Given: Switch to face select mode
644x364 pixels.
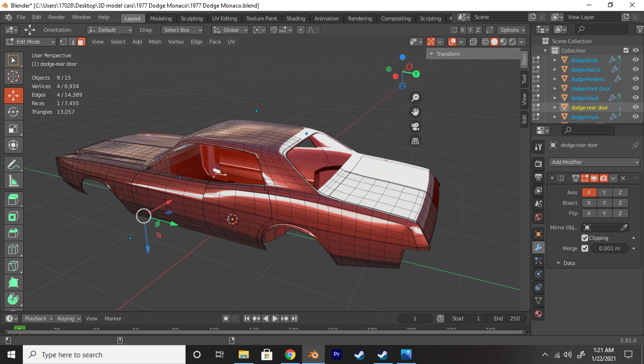Looking at the screenshot, I should [x=81, y=42].
